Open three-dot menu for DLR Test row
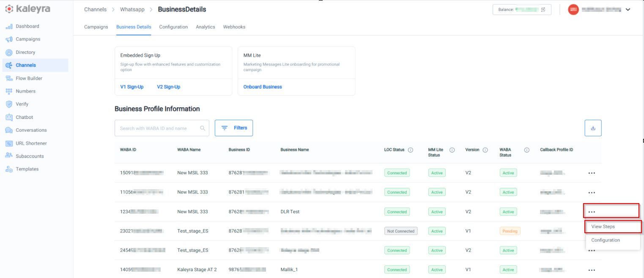 click(592, 212)
